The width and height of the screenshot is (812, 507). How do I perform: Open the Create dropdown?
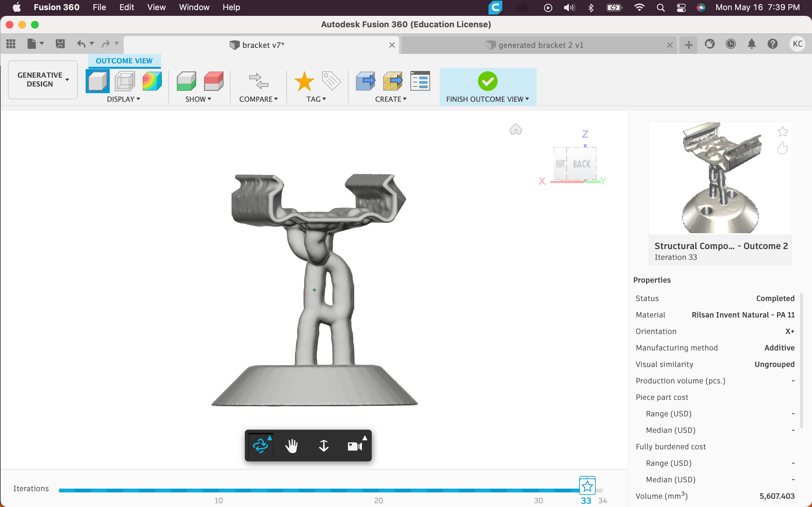pos(390,99)
